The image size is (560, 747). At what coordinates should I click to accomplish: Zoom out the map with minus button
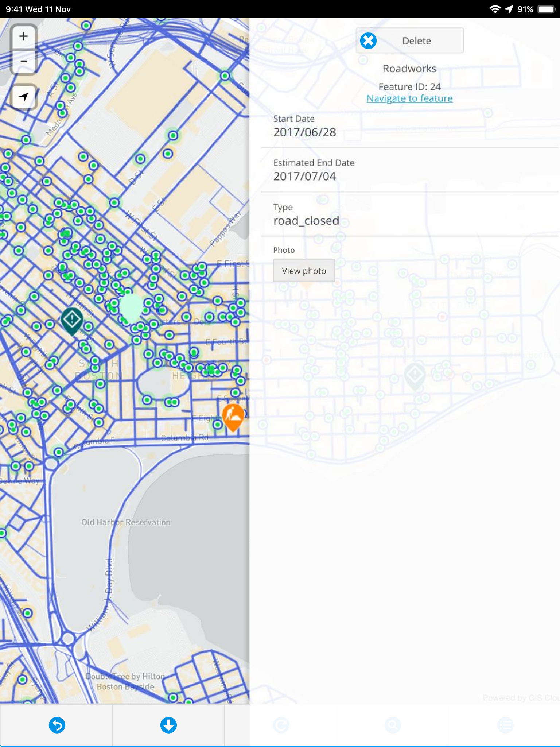(24, 61)
